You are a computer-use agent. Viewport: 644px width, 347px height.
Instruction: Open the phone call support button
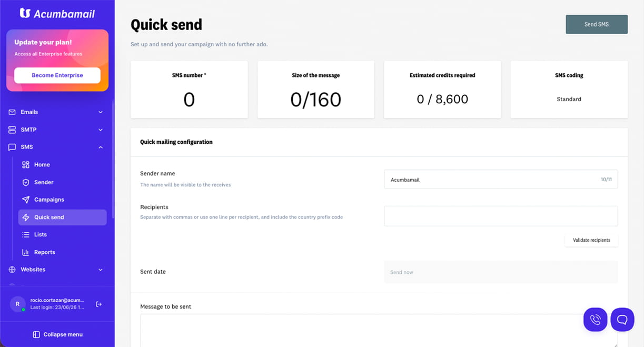596,320
